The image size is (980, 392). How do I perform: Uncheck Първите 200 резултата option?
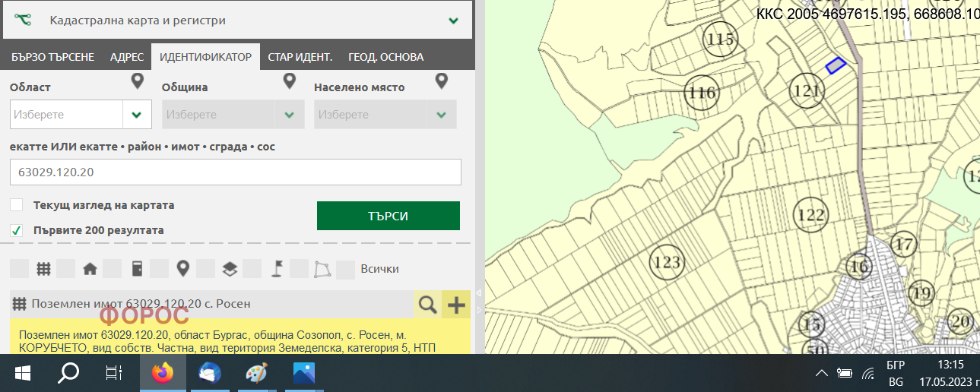click(17, 230)
